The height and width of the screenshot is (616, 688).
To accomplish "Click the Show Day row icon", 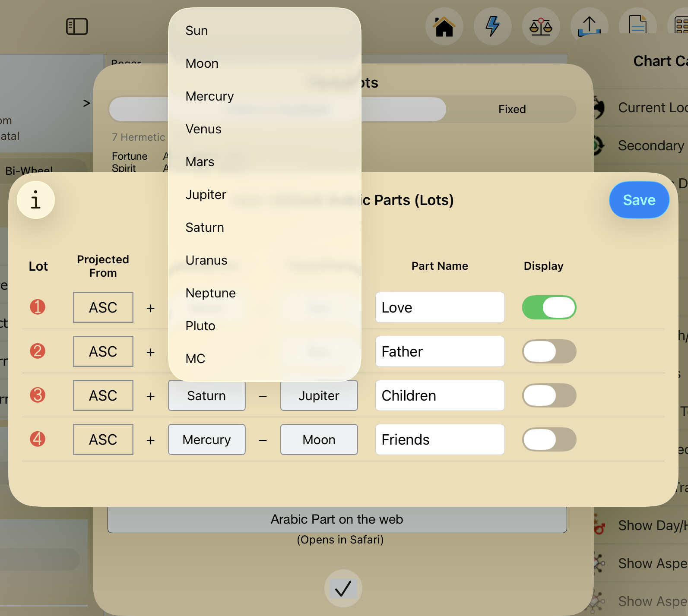I will point(599,525).
